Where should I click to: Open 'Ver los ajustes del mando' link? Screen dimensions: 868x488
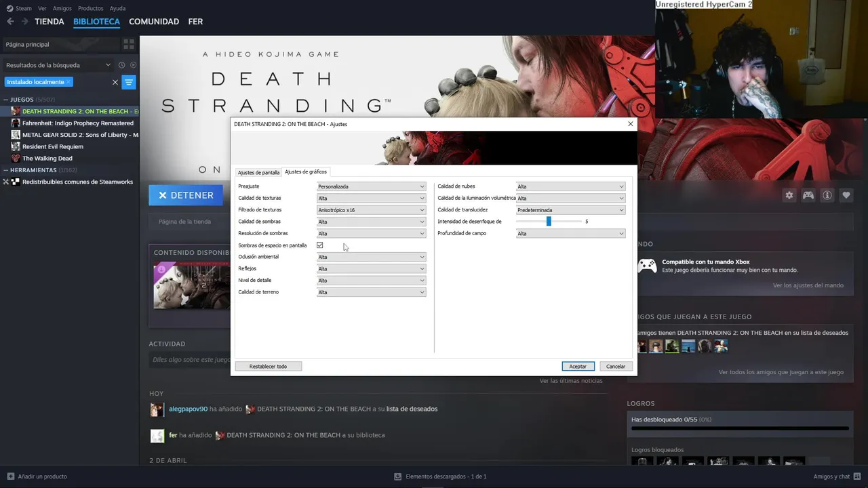(x=808, y=285)
